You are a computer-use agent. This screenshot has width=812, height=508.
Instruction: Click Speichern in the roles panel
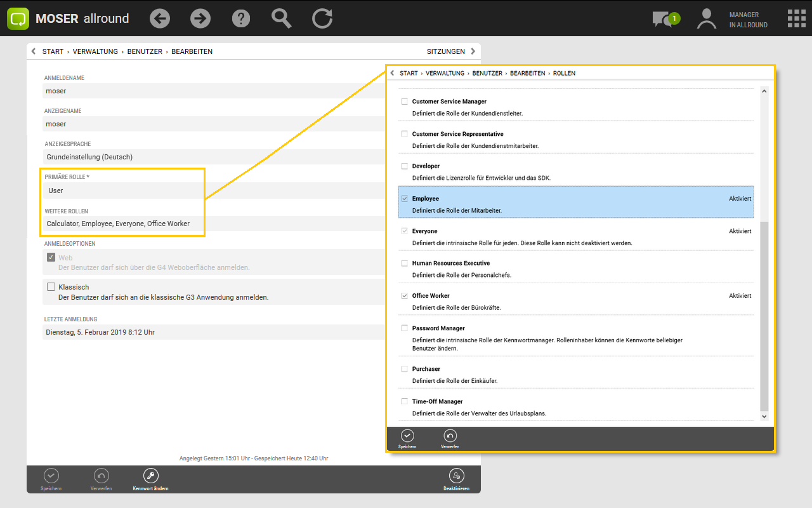[407, 436]
